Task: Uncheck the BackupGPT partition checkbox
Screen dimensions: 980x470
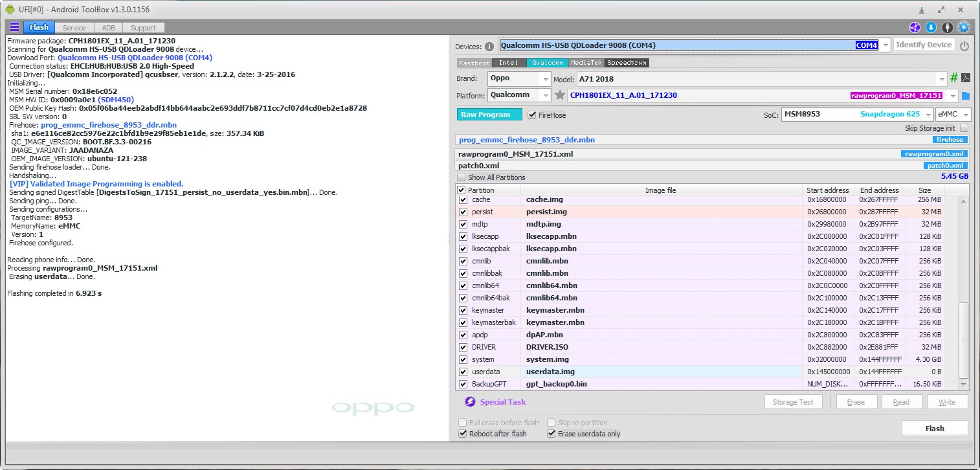Action: 463,384
